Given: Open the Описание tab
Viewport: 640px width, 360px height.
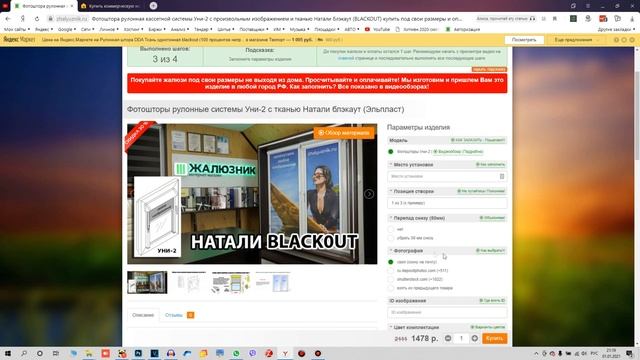Looking at the screenshot, I should pyautogui.click(x=143, y=315).
